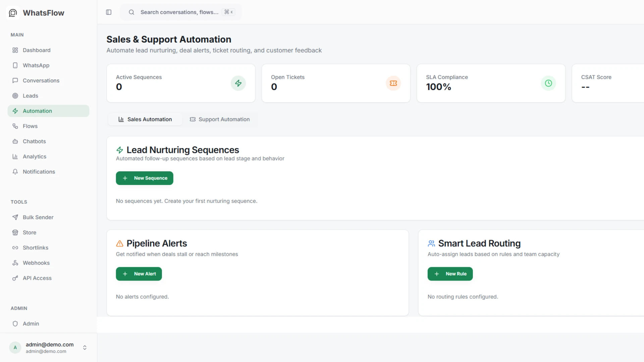Switch to the Sales Automation tab
The width and height of the screenshot is (644, 362).
145,119
